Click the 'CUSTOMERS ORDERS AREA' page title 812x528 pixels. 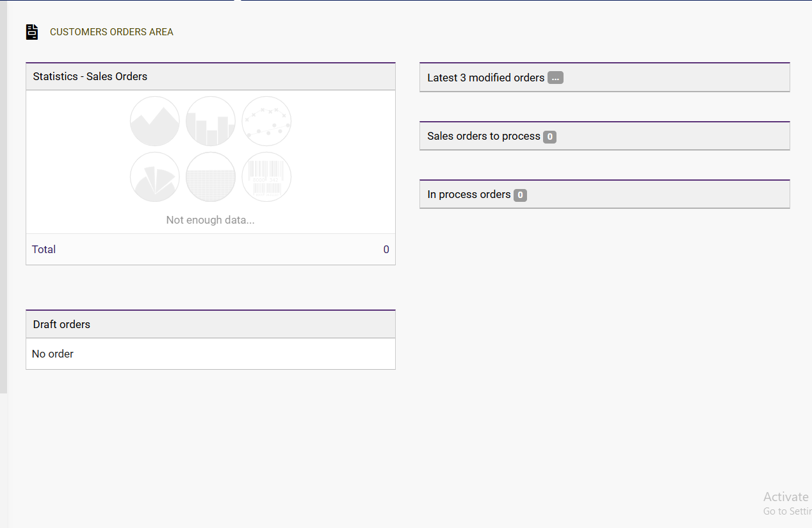[111, 32]
